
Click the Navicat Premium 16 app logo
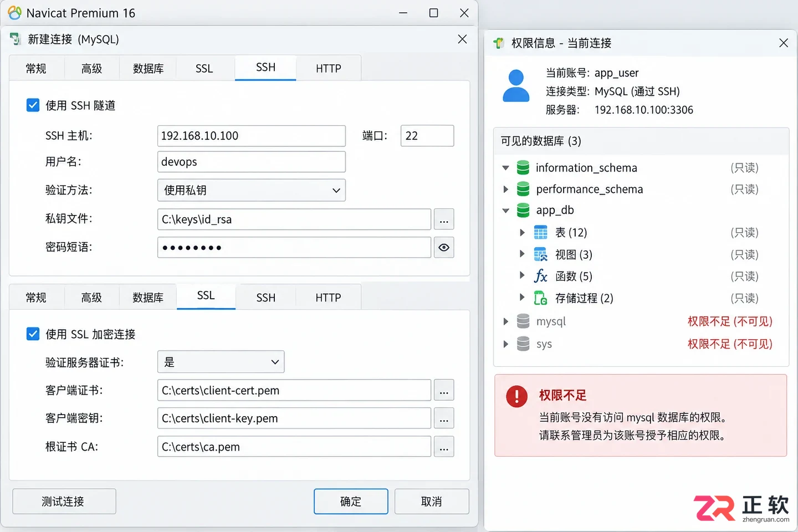14,13
